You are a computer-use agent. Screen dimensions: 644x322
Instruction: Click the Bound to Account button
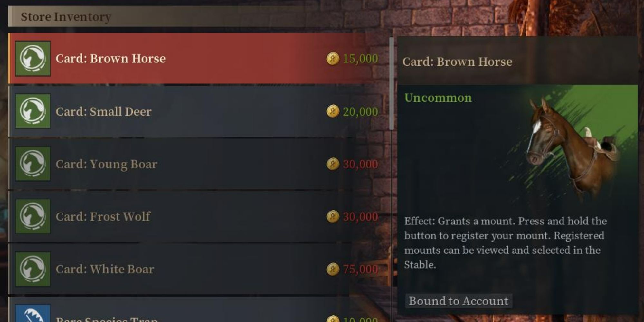[x=459, y=301]
